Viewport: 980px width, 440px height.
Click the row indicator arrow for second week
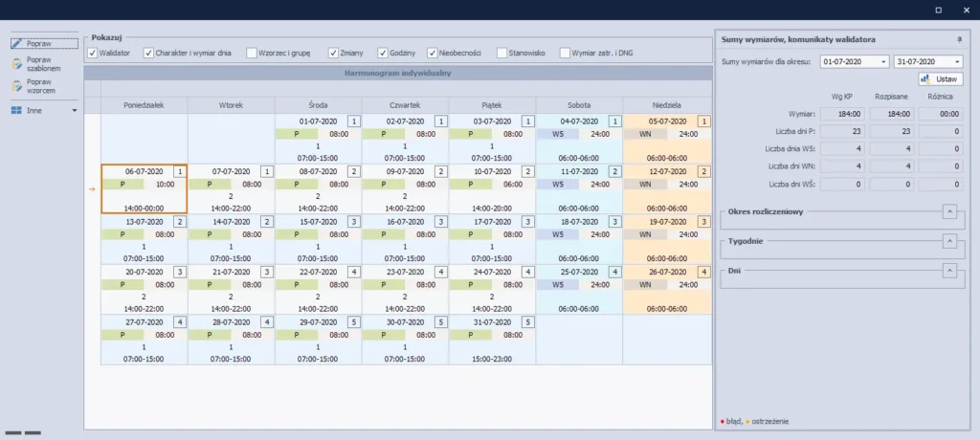click(x=92, y=189)
